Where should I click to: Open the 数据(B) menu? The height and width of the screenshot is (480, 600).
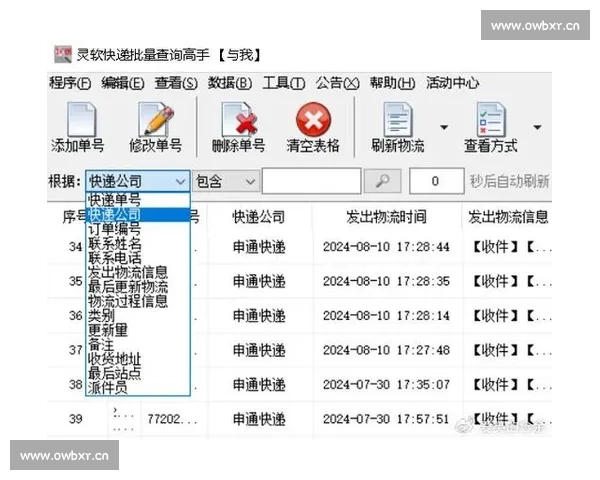(230, 83)
